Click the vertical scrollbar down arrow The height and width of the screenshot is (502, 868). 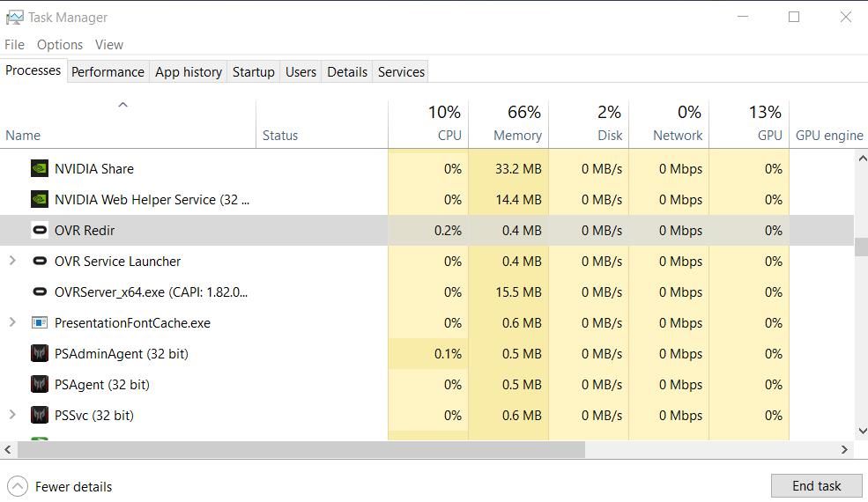861,432
